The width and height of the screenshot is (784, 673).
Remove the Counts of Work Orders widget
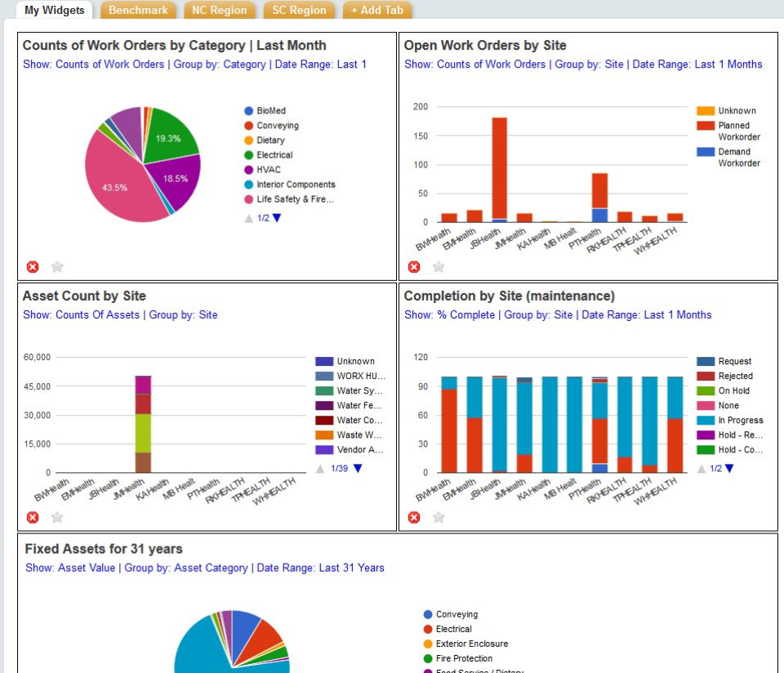[32, 266]
